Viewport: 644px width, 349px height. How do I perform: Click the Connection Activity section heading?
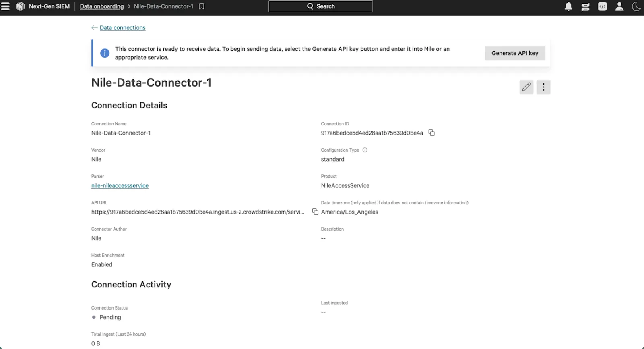pos(131,285)
